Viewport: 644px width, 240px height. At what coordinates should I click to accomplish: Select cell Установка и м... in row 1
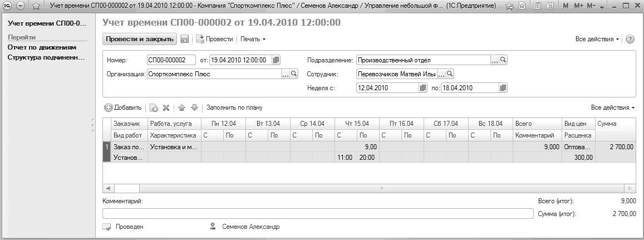(175, 146)
